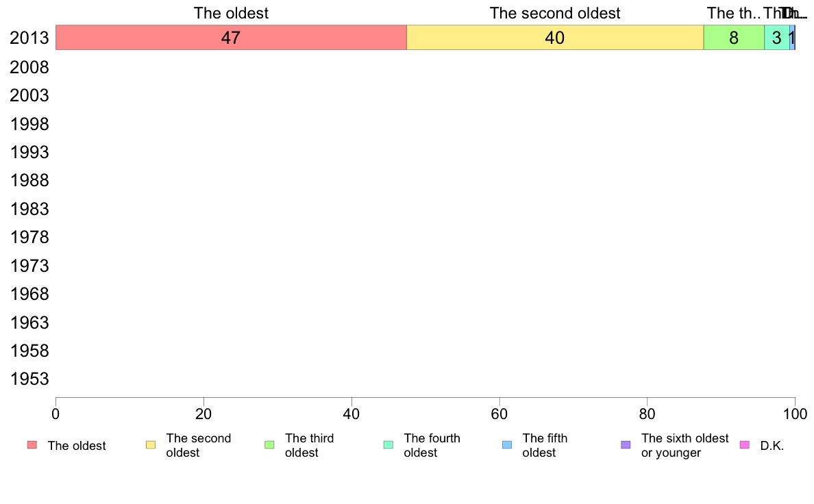
Task: Click the green 'The third oldest' legend swatch
Action: (269, 445)
